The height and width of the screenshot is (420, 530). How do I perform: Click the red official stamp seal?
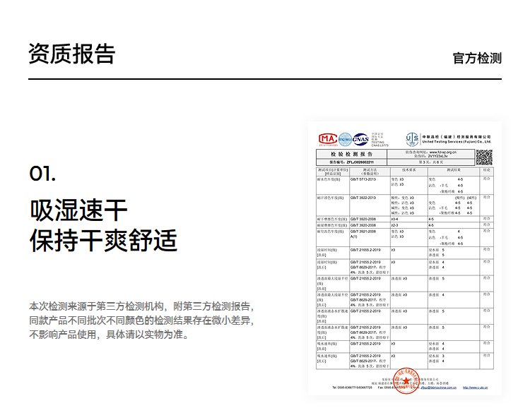(x=405, y=382)
